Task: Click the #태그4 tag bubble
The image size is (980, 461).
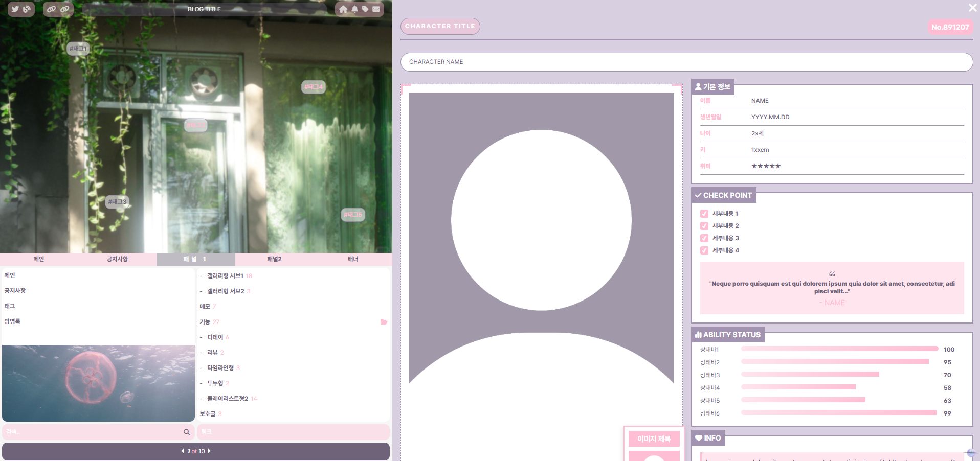Action: click(314, 87)
